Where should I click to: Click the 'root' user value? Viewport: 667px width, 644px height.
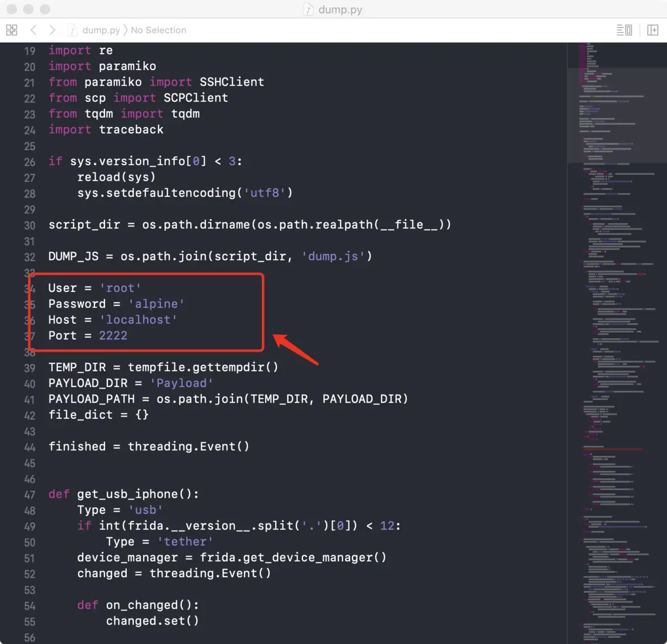(120, 288)
